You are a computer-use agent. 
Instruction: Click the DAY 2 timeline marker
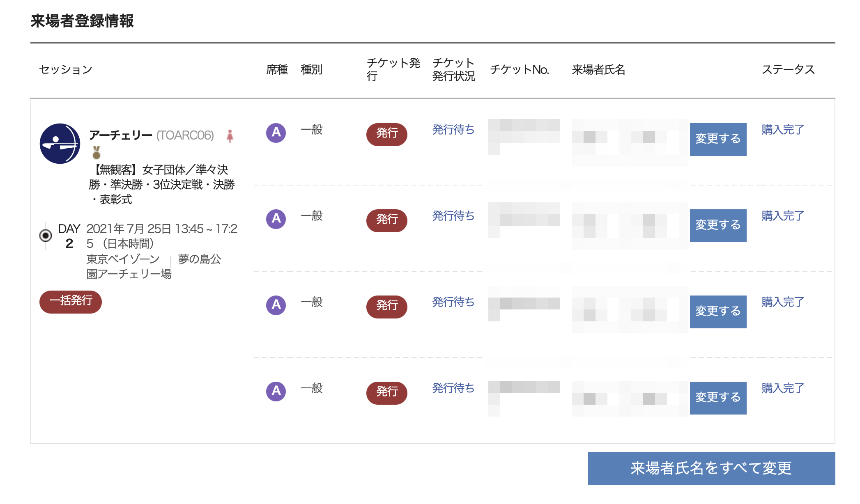pyautogui.click(x=46, y=236)
